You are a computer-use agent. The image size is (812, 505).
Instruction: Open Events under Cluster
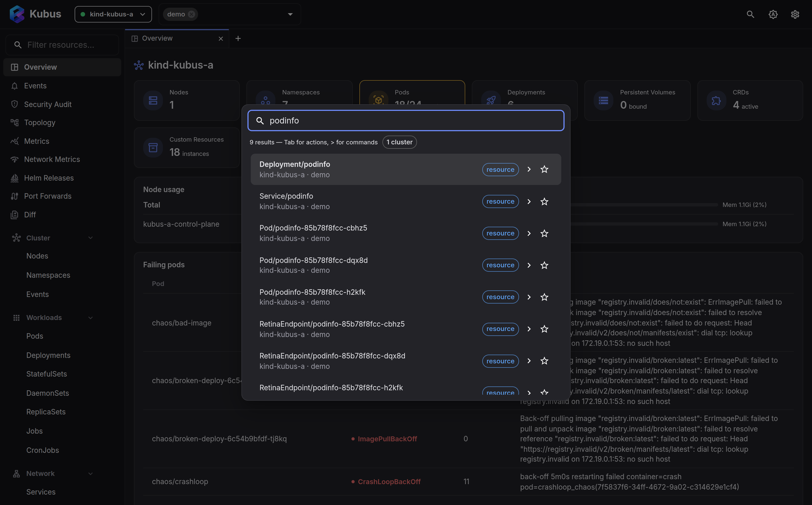tap(37, 294)
